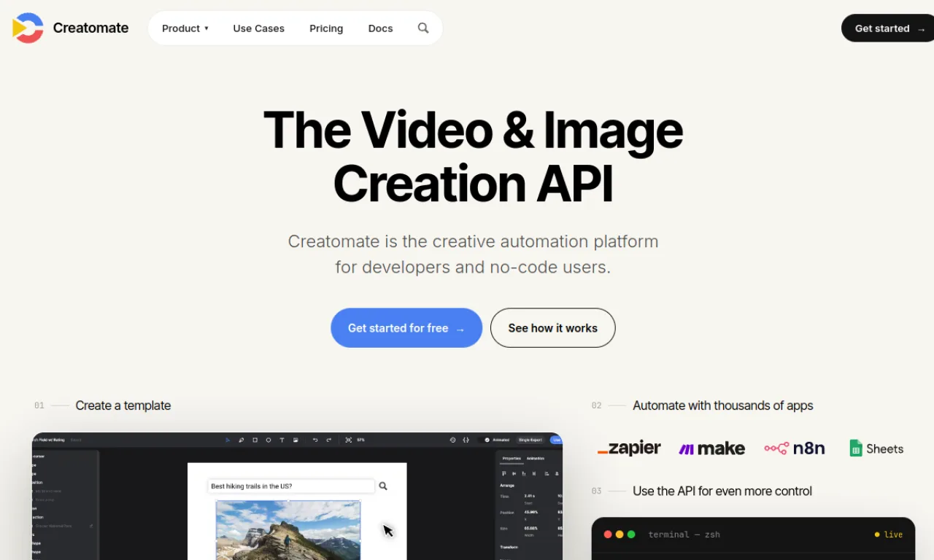
Task: Click the green dot in the terminal window
Action: (x=631, y=534)
